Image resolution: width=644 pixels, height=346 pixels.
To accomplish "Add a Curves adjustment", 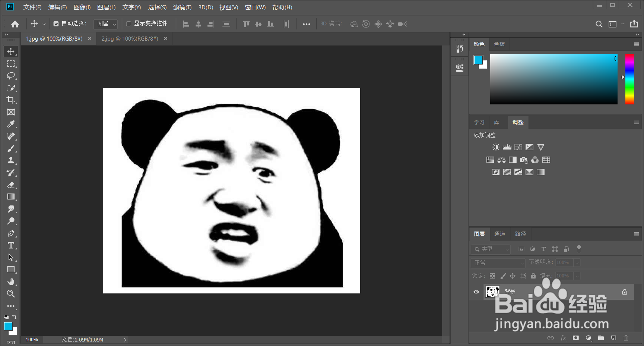I will pos(518,147).
